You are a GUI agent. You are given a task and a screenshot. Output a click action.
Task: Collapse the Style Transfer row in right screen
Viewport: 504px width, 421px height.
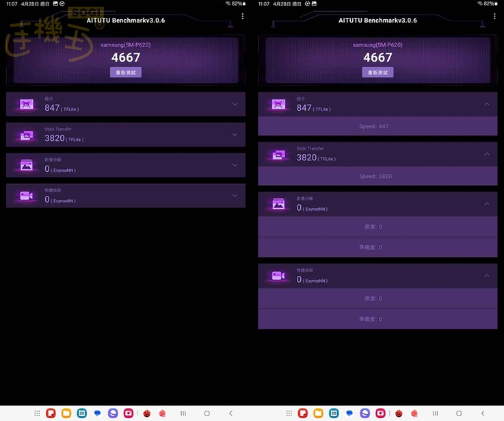487,154
